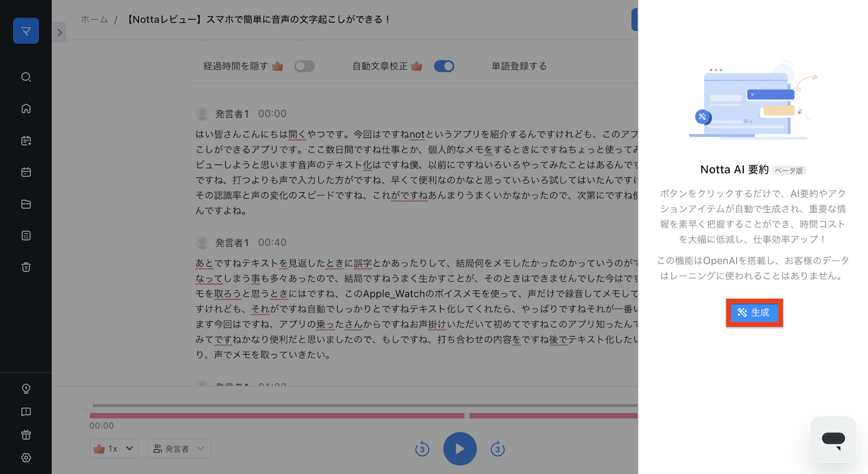Play the audio recording
868x474 pixels.
coord(459,449)
